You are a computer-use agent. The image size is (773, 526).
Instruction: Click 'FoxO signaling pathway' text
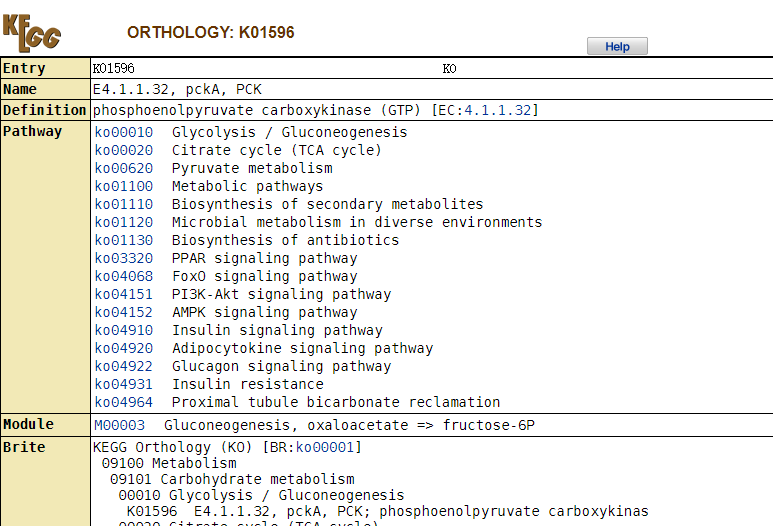264,276
